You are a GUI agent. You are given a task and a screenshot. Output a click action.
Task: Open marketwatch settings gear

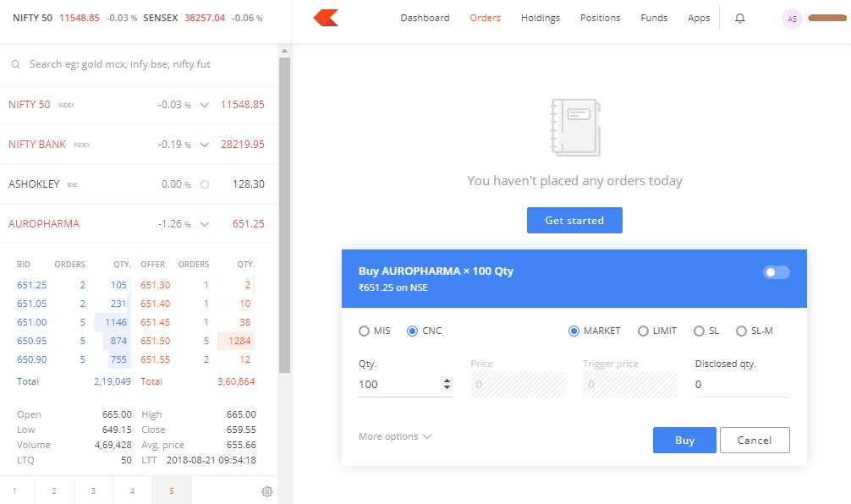pos(267,491)
